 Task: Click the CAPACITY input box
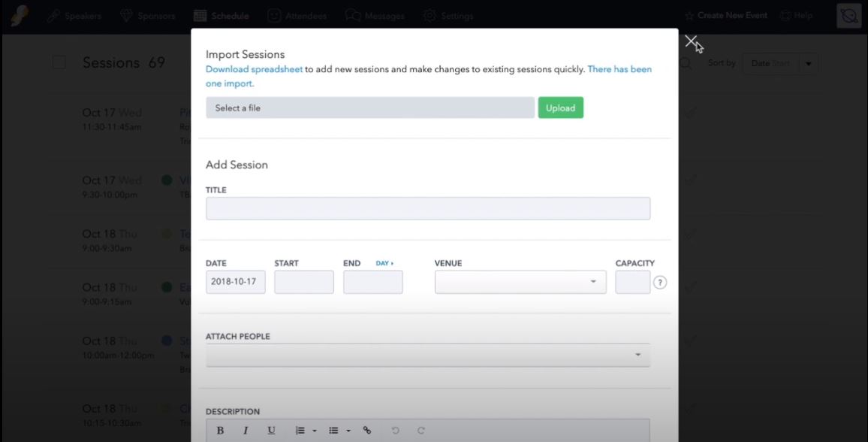633,282
